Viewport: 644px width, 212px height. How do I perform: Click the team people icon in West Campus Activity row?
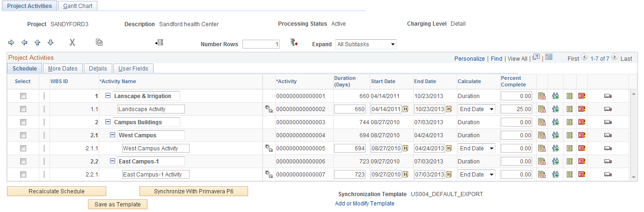[x=556, y=148]
